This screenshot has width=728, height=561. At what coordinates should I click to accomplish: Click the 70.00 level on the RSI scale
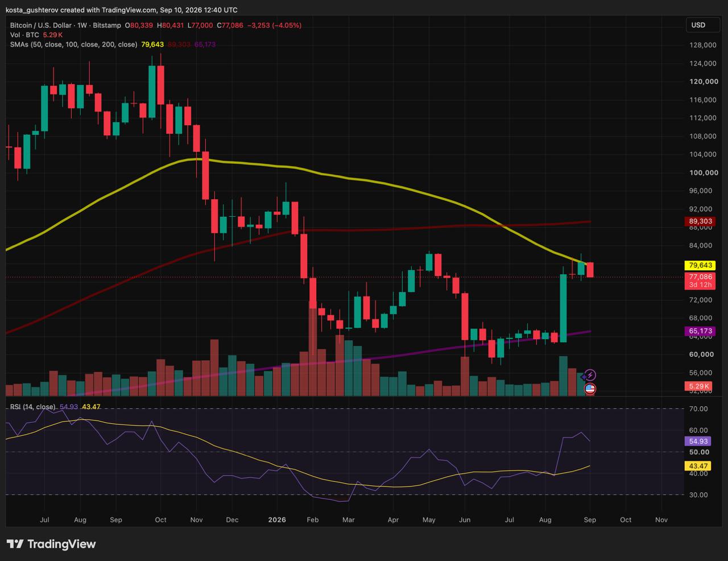tap(698, 409)
